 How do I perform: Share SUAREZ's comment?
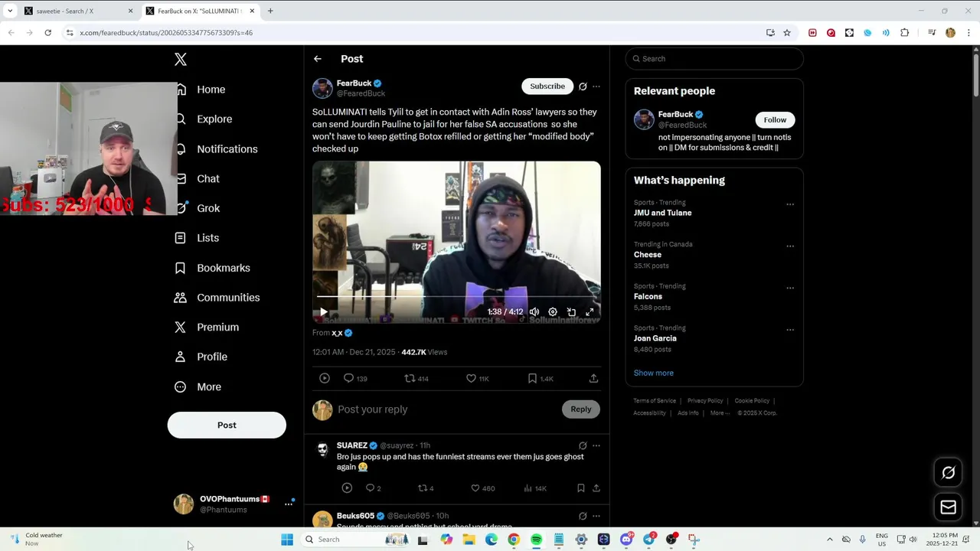596,488
